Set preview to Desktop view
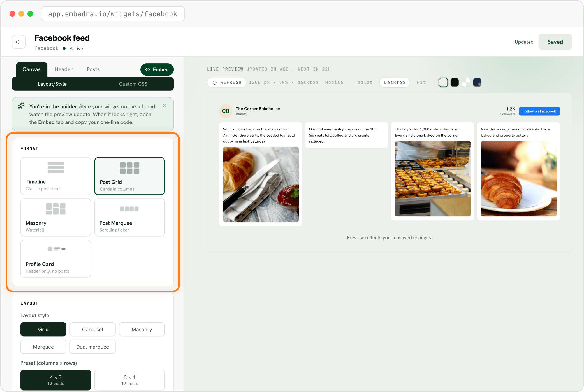This screenshot has height=392, width=584. tap(394, 82)
